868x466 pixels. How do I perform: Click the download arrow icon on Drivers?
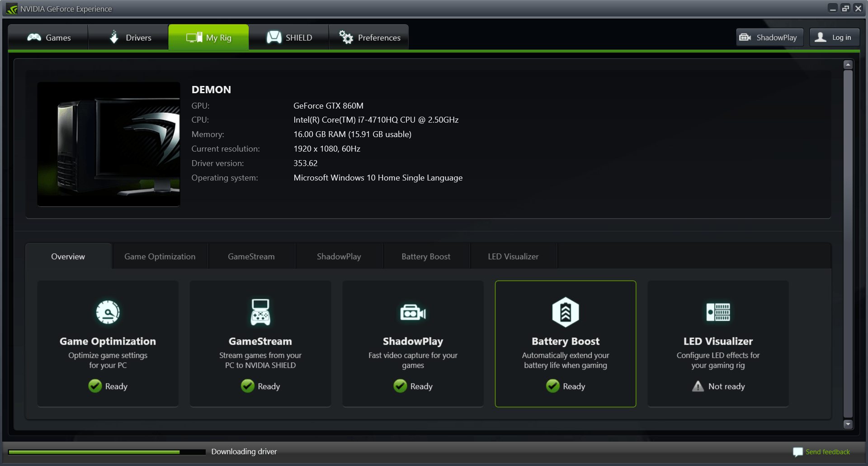(x=114, y=37)
